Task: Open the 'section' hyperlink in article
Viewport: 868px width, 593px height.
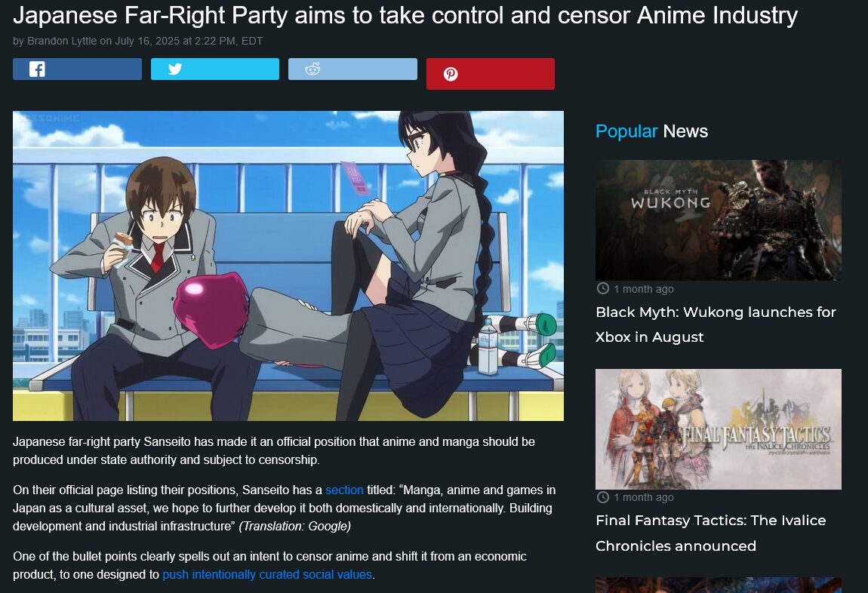Action: [344, 490]
